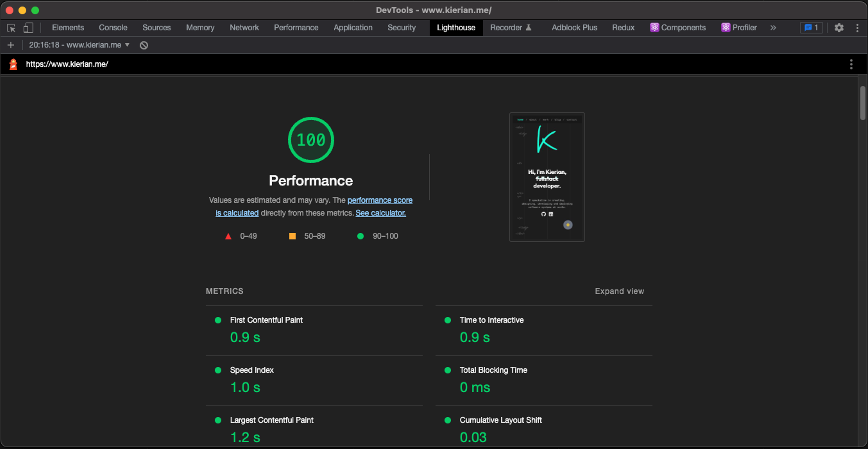Click the 100 performance score gauge
The image size is (868, 449).
tap(311, 140)
